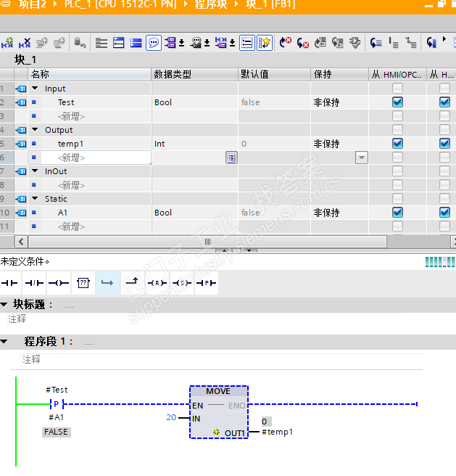456x476 pixels.
Task: Insert a reset coil (R) from favorites
Action: point(157,283)
